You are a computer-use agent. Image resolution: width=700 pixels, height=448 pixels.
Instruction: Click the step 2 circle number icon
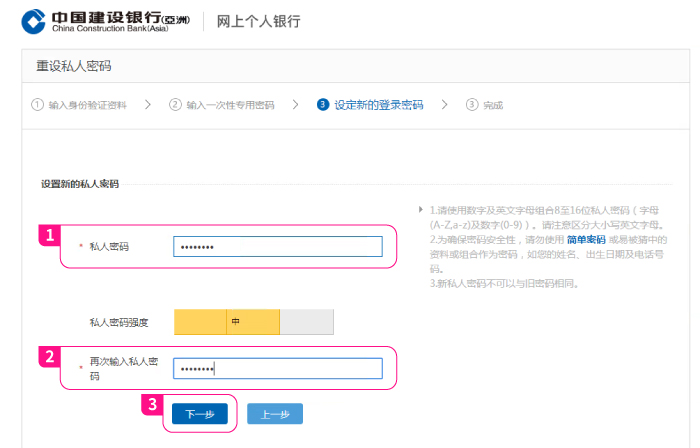[x=175, y=104]
